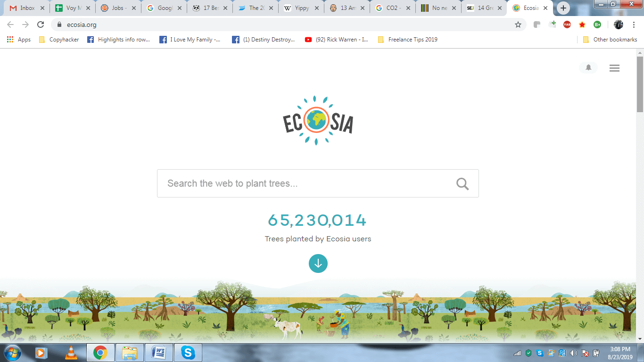This screenshot has width=644, height=362.
Task: Click the network signal tray icon
Action: [x=517, y=353]
